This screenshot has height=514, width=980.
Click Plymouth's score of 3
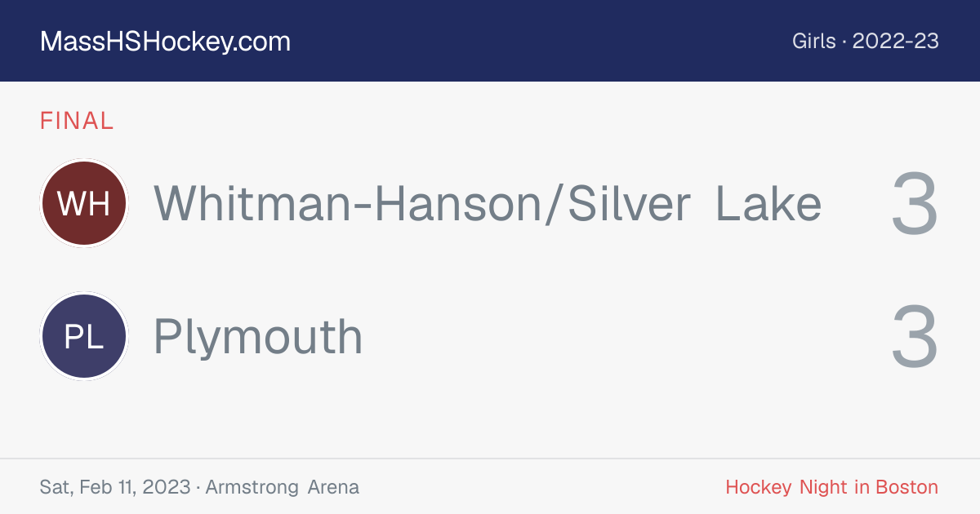915,337
